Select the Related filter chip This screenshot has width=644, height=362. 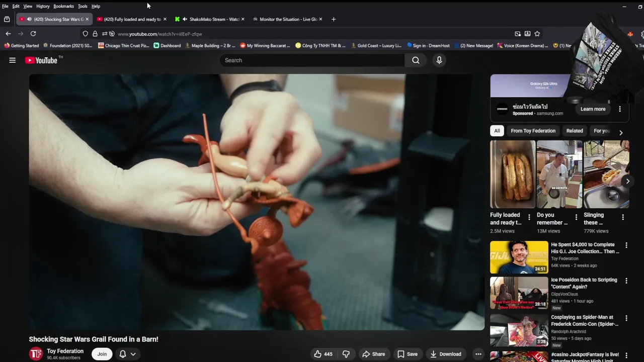(575, 131)
